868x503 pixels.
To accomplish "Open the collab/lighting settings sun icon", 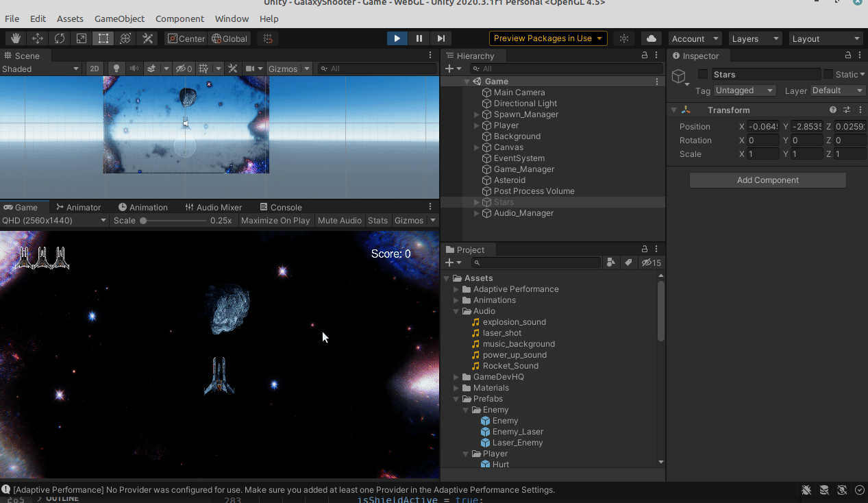I will pos(623,38).
